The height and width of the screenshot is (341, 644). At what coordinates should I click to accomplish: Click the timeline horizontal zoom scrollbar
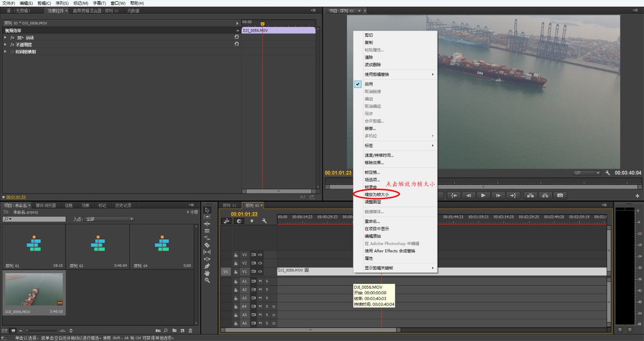point(310,330)
